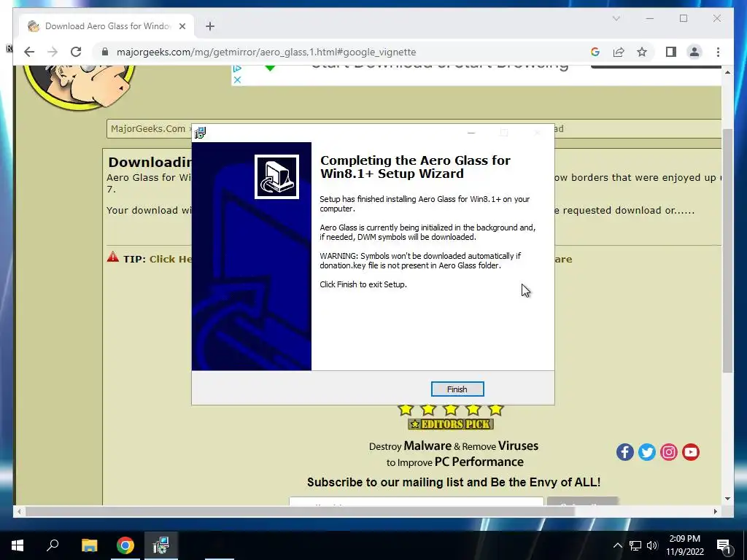Reload the majorgeeks page

click(76, 52)
